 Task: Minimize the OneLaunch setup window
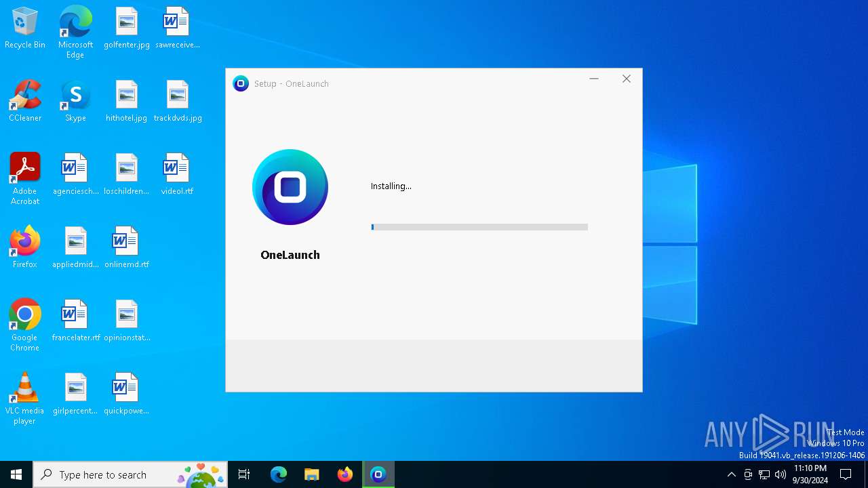pyautogui.click(x=594, y=79)
